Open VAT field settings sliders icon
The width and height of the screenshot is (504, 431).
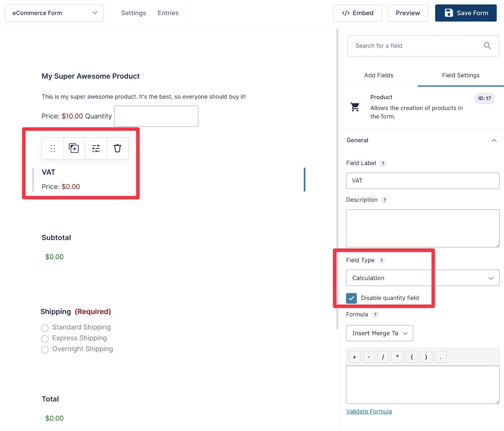(x=96, y=148)
